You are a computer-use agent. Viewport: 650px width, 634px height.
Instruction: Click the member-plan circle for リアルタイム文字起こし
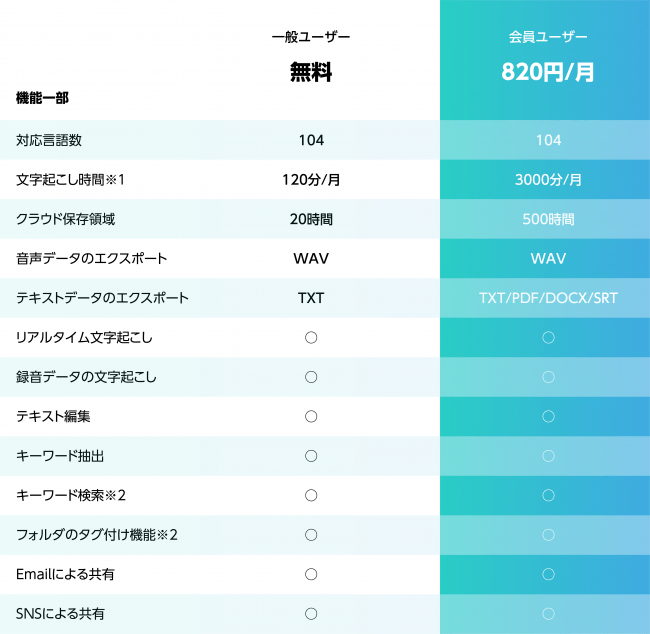pos(548,338)
